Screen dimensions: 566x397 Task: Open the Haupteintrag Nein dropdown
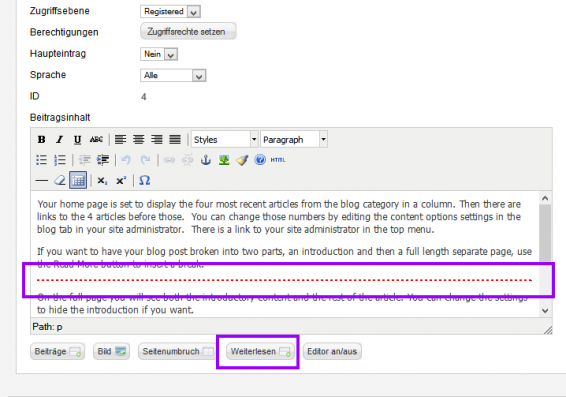point(159,54)
